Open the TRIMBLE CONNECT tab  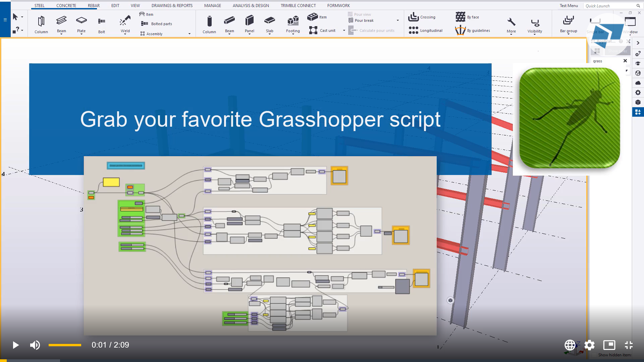coord(298,6)
